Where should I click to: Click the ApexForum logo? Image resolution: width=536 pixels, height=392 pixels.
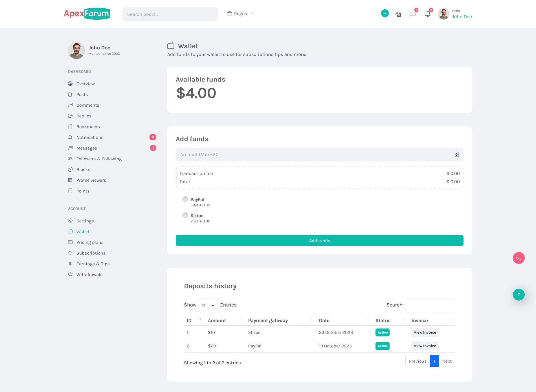tap(87, 14)
